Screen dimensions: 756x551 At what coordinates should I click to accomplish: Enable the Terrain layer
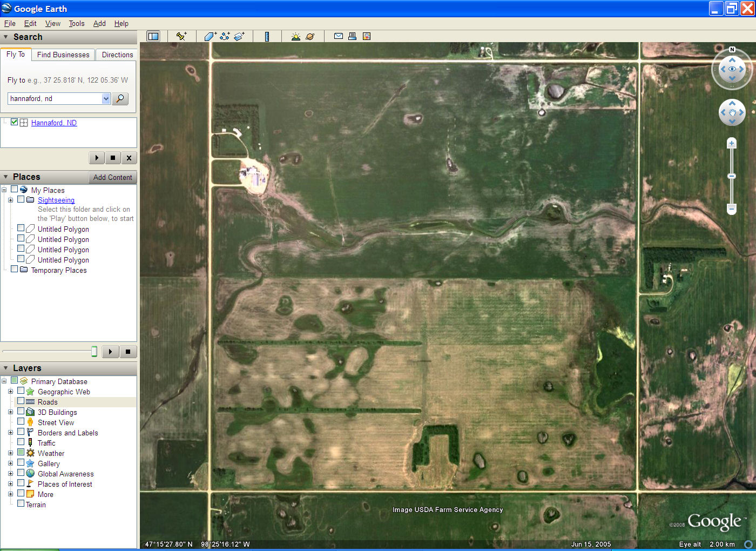pyautogui.click(x=21, y=503)
